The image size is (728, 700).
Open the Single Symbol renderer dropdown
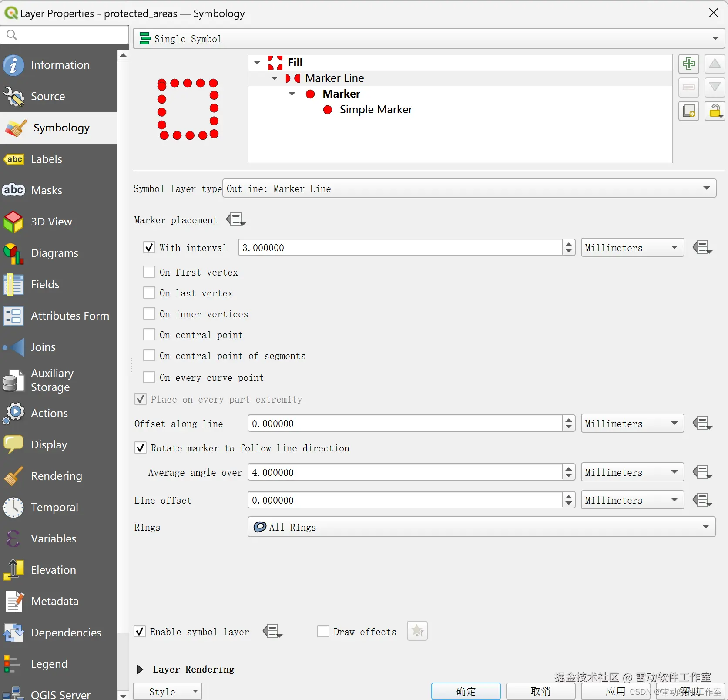429,39
